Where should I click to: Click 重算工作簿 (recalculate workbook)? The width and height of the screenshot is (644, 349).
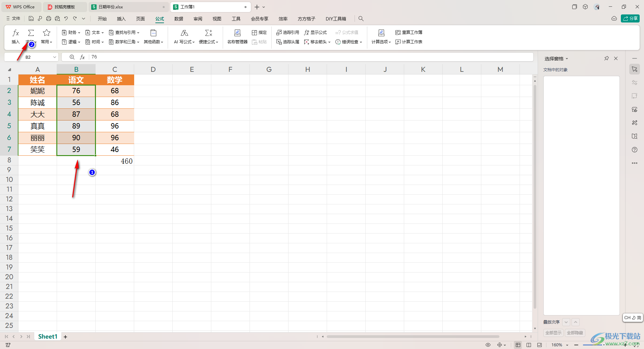409,33
